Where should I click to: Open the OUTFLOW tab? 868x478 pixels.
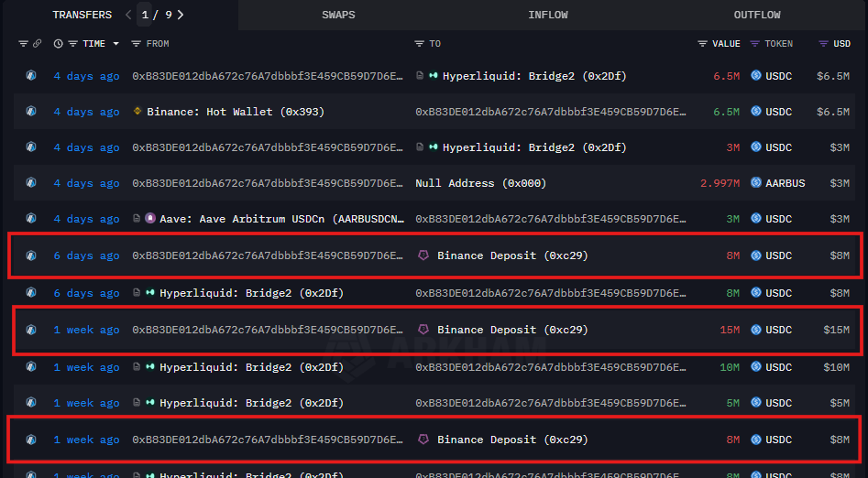coord(757,15)
